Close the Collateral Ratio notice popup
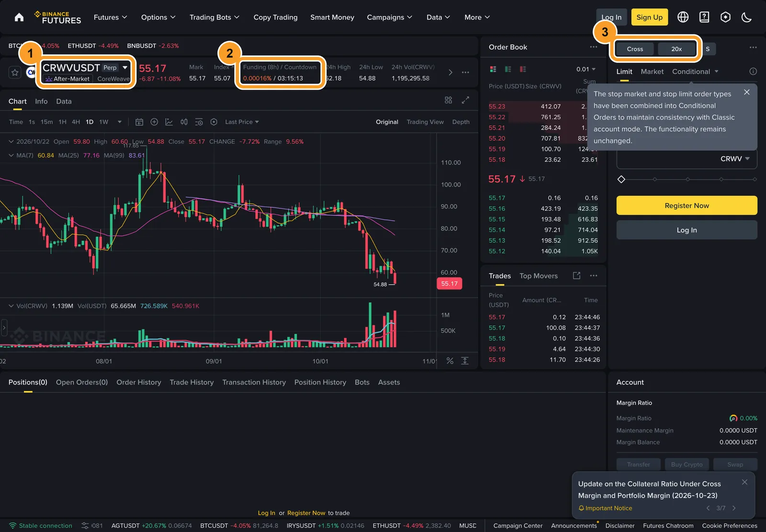Viewport: 766px width, 532px height. click(x=744, y=482)
